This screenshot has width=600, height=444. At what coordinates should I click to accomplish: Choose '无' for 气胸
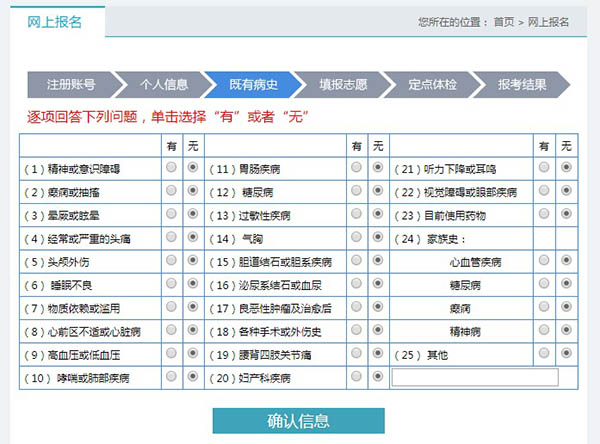pos(378,237)
